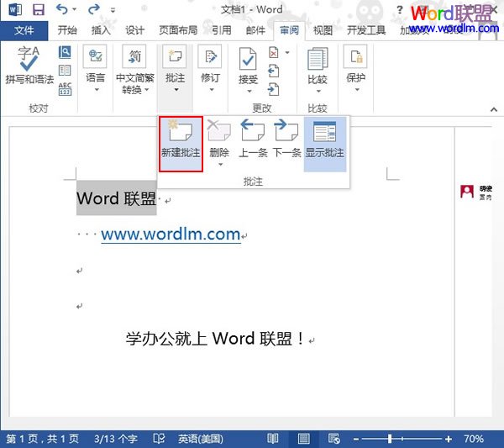The width and height of the screenshot is (504, 448).
Task: Click the Undo arrow icon
Action: pyautogui.click(x=62, y=9)
